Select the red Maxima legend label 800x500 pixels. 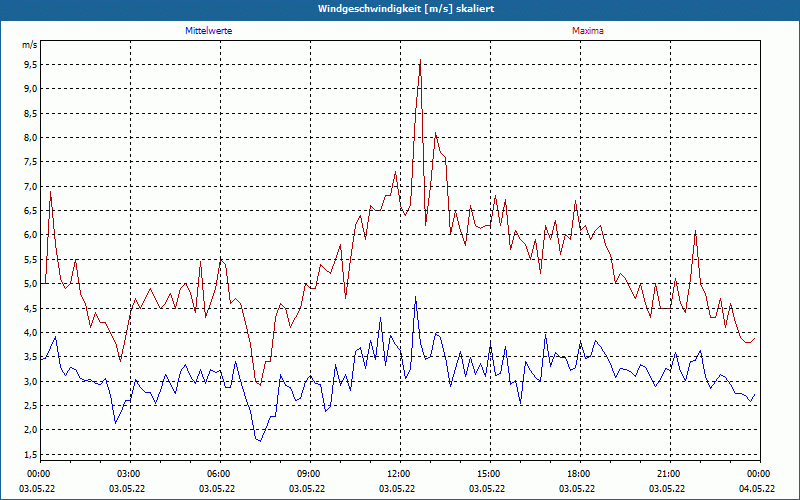pyautogui.click(x=588, y=31)
